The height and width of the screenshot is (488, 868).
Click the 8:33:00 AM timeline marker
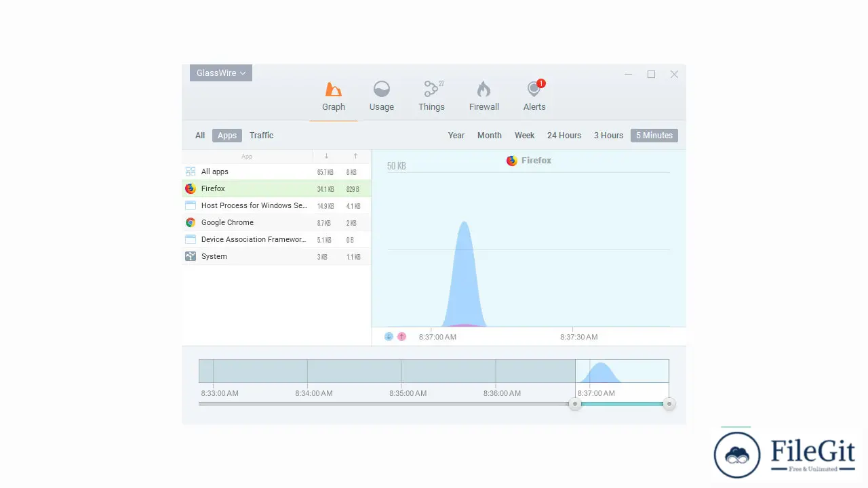220,393
